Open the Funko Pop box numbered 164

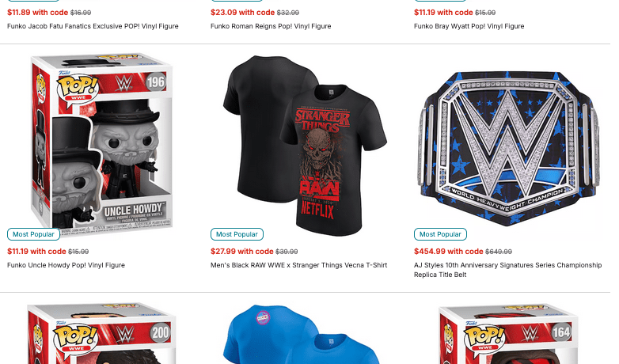point(508,334)
